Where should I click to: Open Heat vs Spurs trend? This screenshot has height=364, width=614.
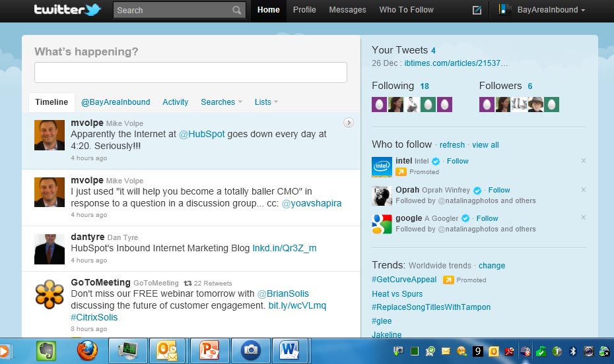tap(397, 294)
